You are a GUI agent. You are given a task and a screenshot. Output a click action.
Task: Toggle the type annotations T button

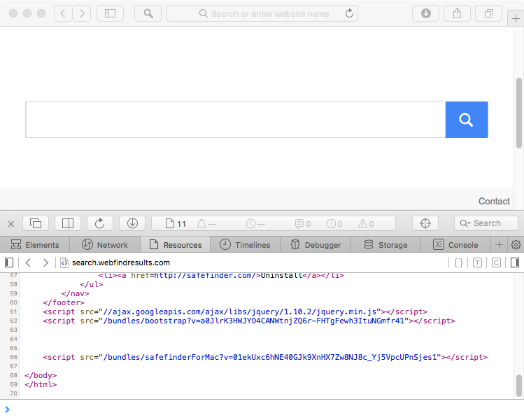click(x=477, y=262)
